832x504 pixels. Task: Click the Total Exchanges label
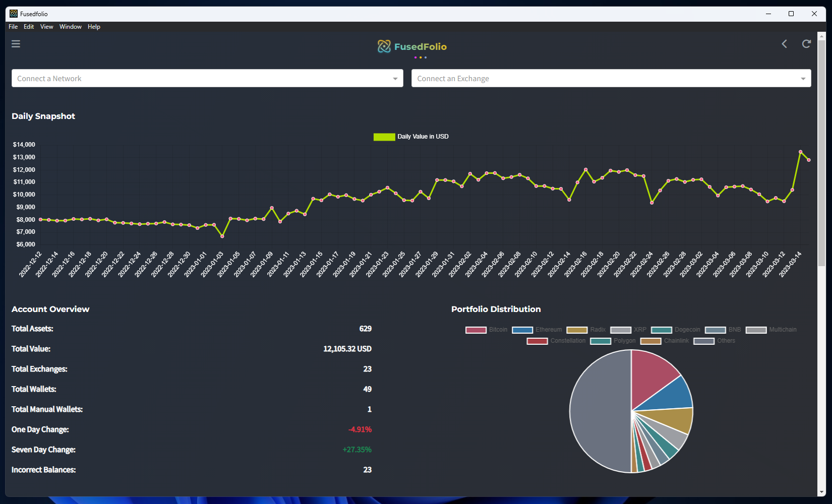click(39, 369)
